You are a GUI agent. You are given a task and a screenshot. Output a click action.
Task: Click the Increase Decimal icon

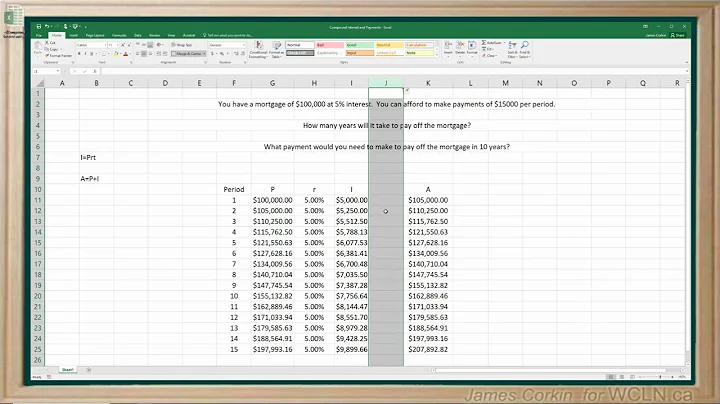pos(236,54)
